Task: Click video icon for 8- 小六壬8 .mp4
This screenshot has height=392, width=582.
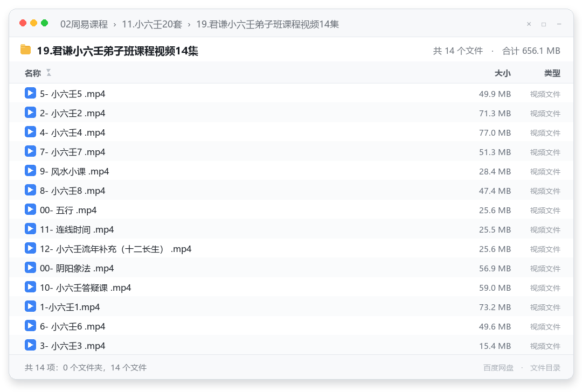Action: pyautogui.click(x=30, y=190)
